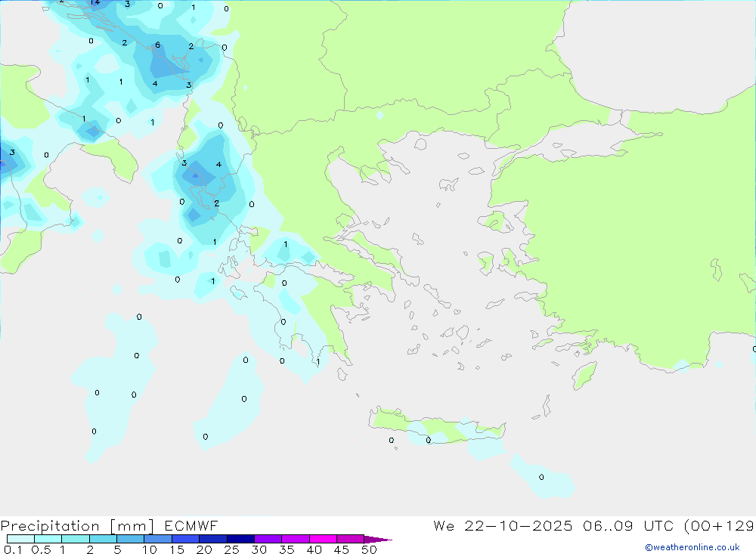Click the '30' legend scale label

pos(259,549)
